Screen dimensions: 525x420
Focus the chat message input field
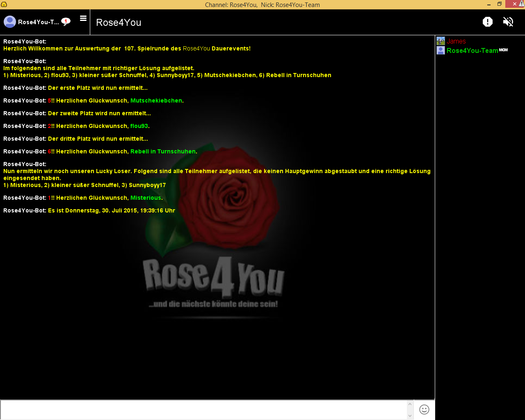(203, 409)
